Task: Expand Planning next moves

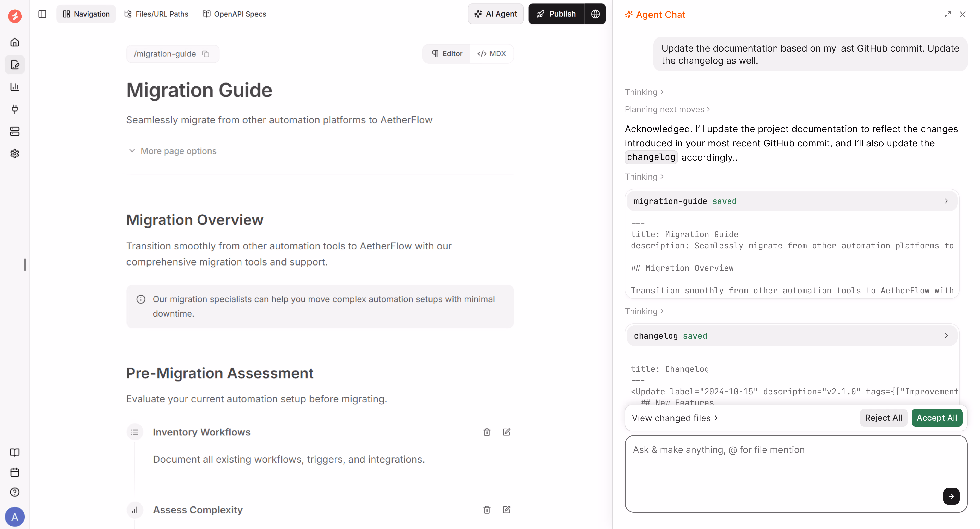Action: click(x=667, y=109)
